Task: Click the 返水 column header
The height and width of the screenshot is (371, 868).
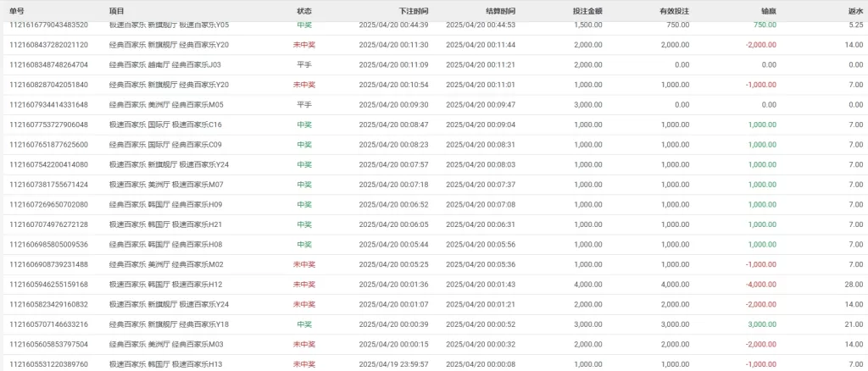Action: pos(854,11)
